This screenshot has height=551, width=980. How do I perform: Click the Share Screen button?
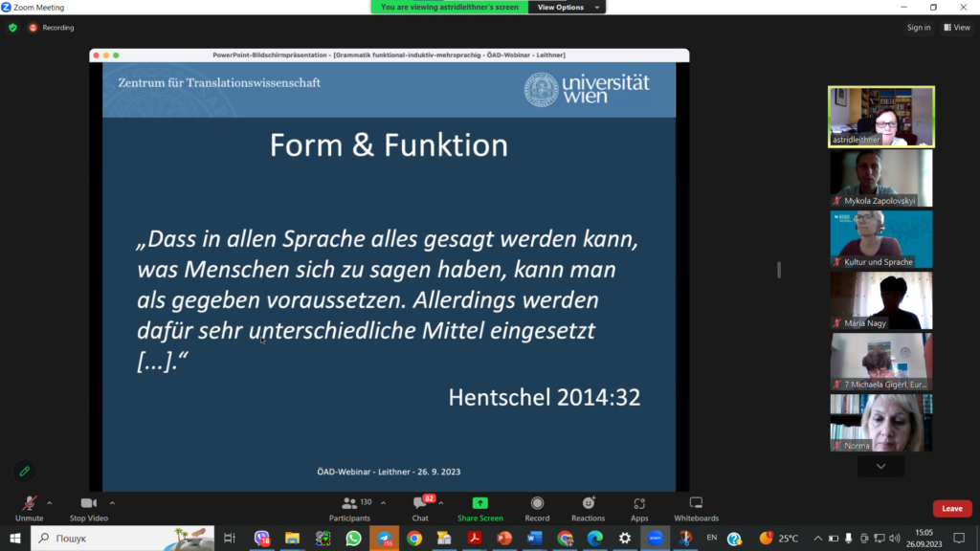[480, 509]
